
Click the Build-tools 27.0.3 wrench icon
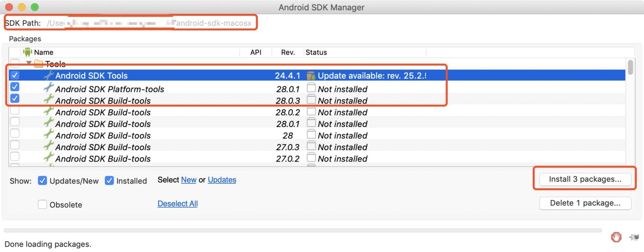coord(49,146)
